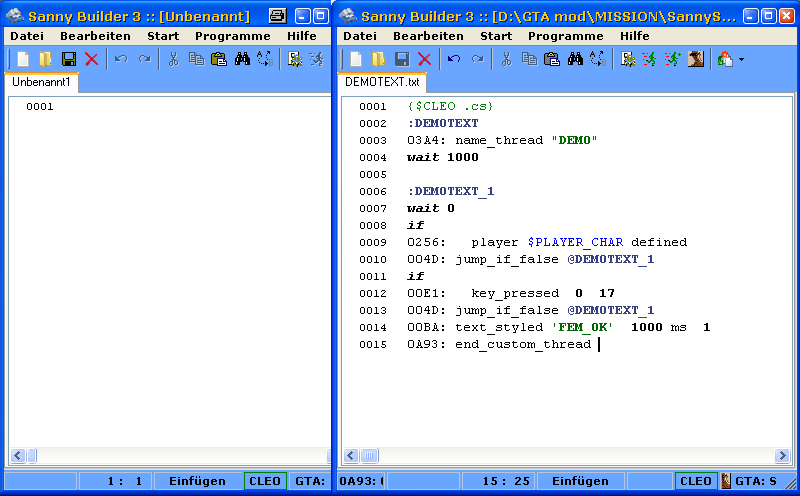The image size is (800, 496).
Task: Click name_thread "DEMO" code line
Action: point(502,140)
